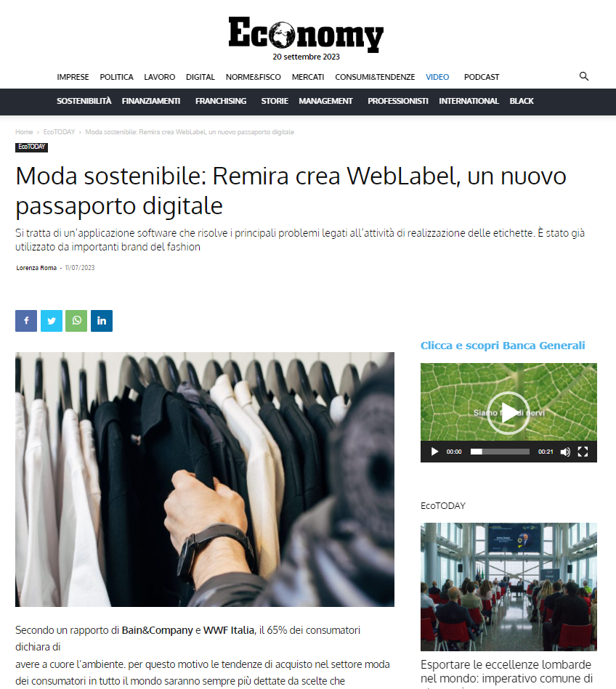This screenshot has width=616, height=689.
Task: Share article on Twitter
Action: 52,321
